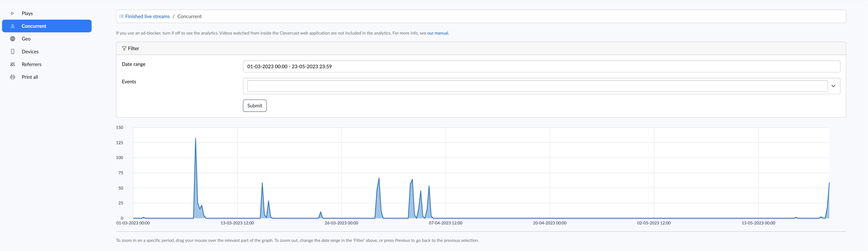Edit the Date range input field
868x251 pixels.
(541, 67)
